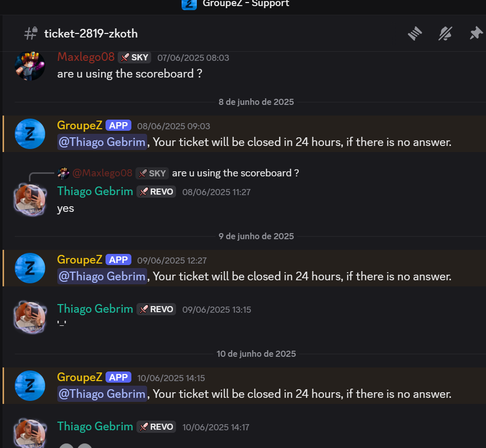Click GroupeZ bot avatar on 08/06 message

coord(30,134)
